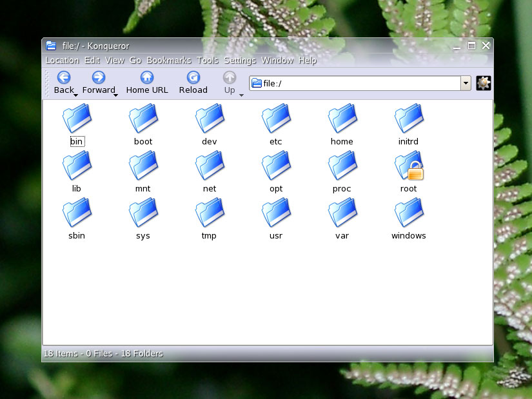Screen dimensions: 532x399
Task: Select the etc folder icon
Action: (276, 118)
